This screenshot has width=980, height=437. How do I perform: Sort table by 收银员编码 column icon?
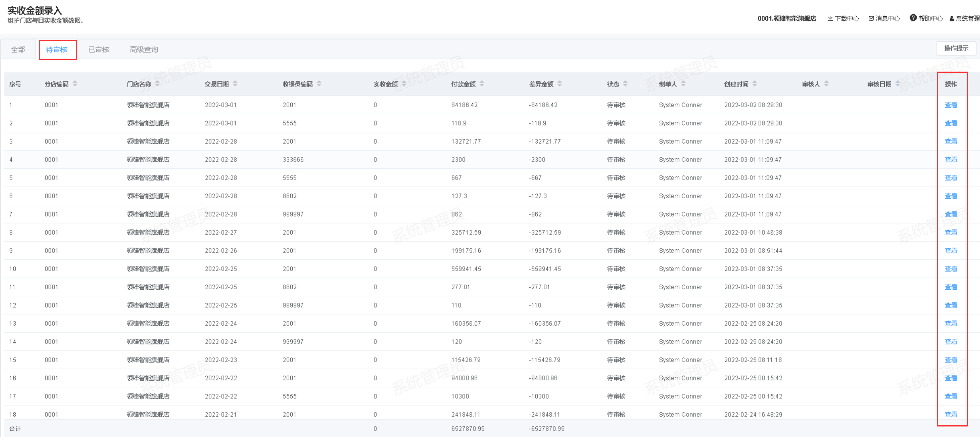point(319,84)
